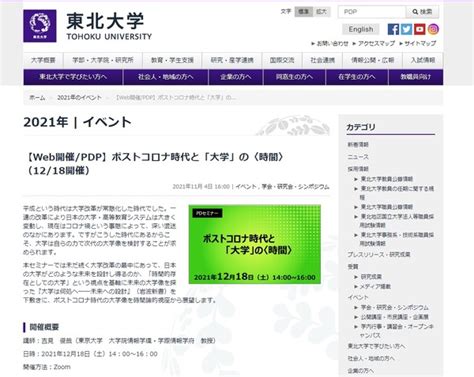
Task: Select the 東北大学で学びたい方へ purple tab
Action: click(x=73, y=77)
